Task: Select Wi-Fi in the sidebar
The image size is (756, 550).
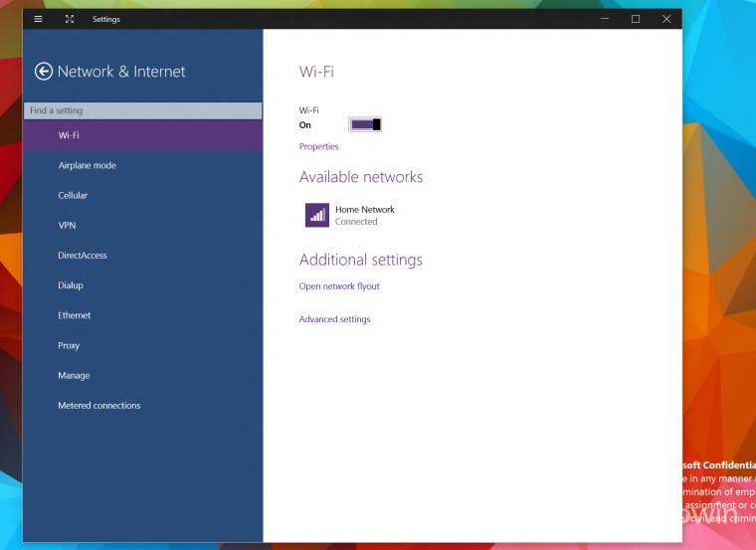Action: click(69, 135)
